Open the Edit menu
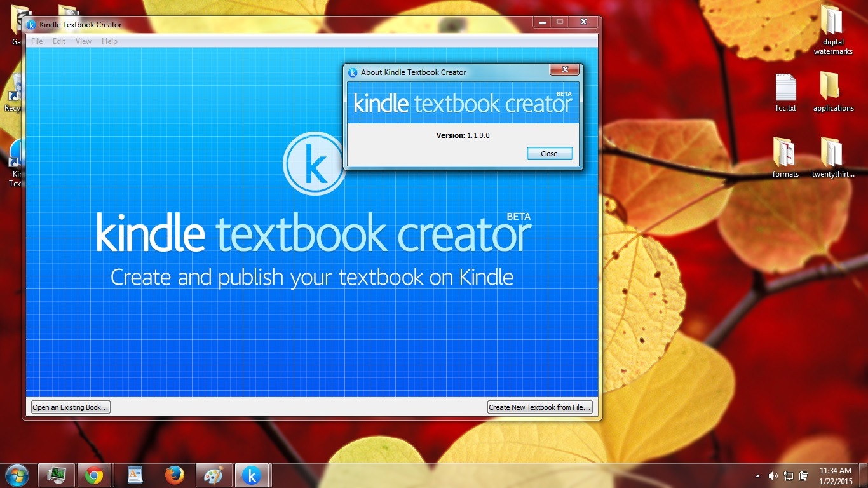This screenshot has width=868, height=488. click(59, 41)
